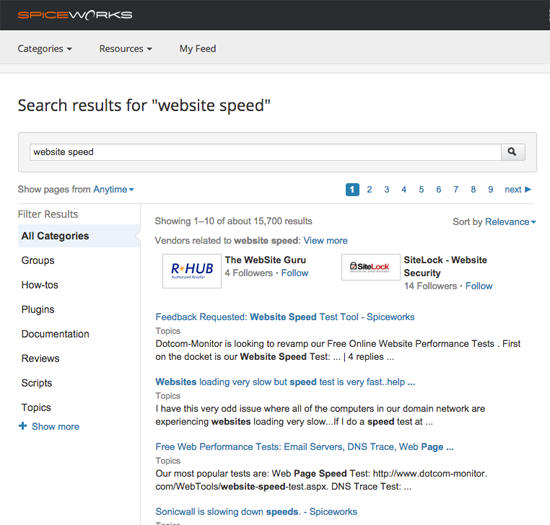
Task: Select current page 1 in pagination
Action: [353, 189]
